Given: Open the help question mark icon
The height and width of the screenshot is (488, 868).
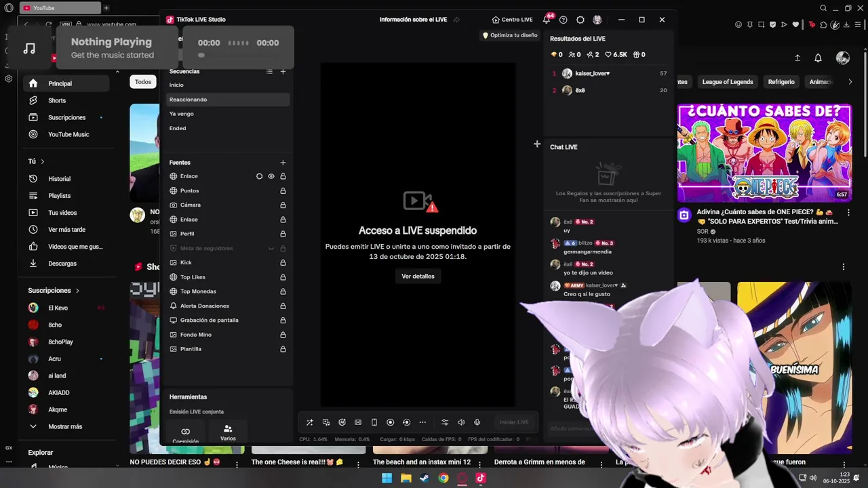Looking at the screenshot, I should point(564,20).
